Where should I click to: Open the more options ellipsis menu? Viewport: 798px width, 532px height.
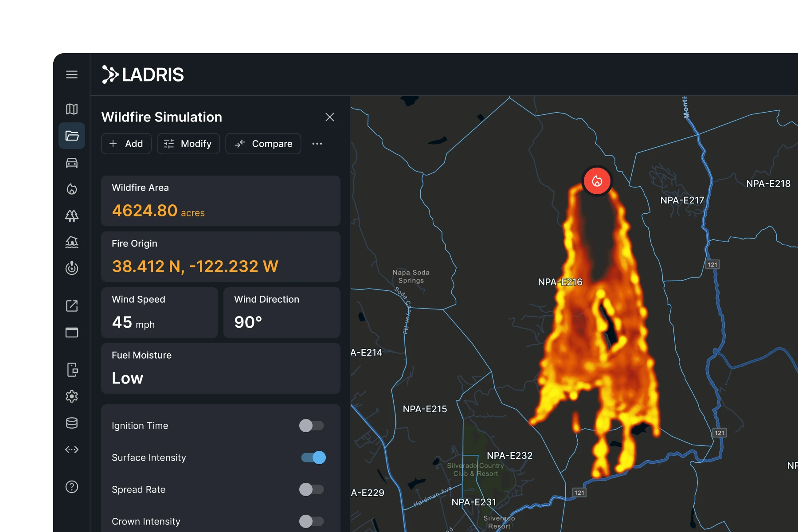pyautogui.click(x=317, y=143)
